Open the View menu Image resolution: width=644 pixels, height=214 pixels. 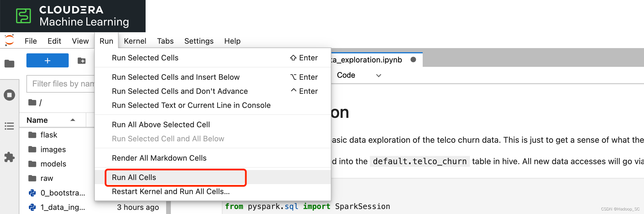[80, 41]
